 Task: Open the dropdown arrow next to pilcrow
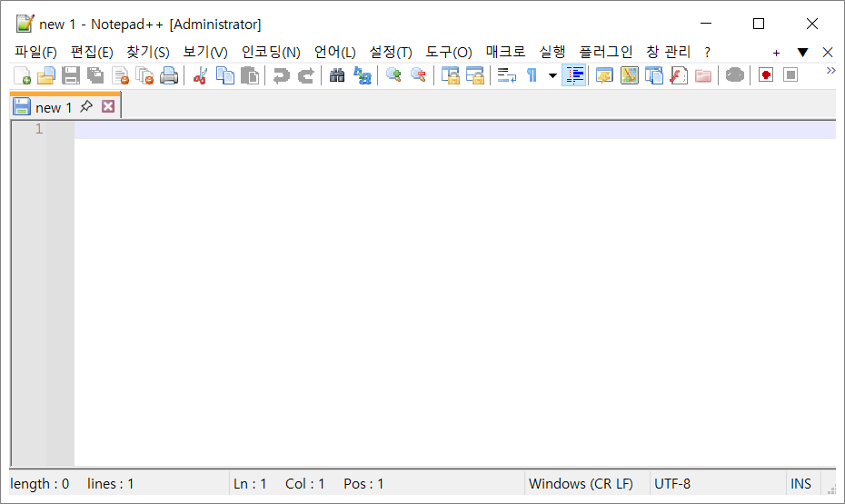(552, 75)
